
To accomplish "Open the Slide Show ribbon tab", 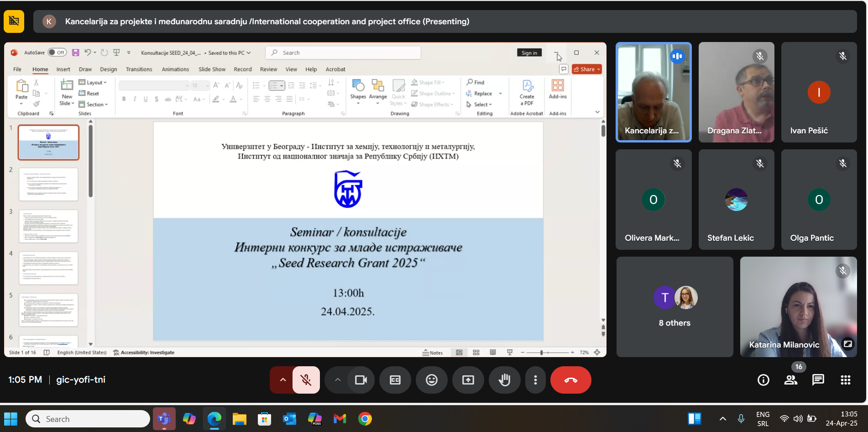I will [x=212, y=69].
